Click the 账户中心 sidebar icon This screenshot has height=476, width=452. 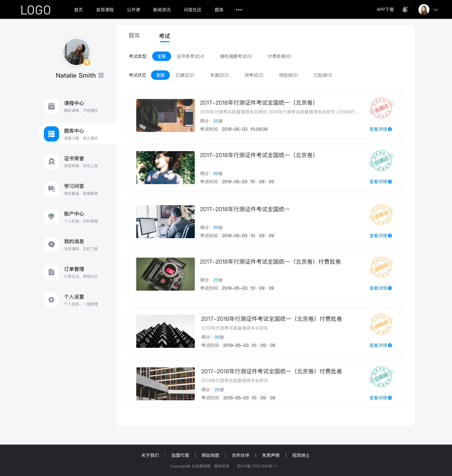[x=51, y=216]
